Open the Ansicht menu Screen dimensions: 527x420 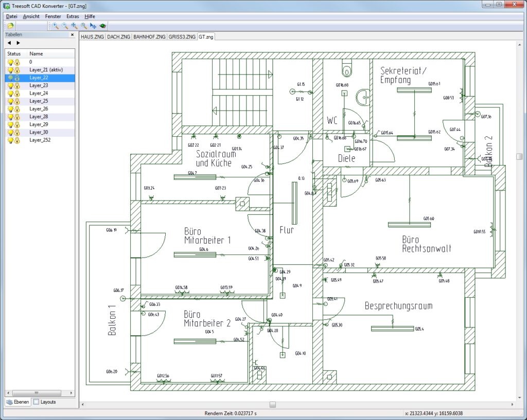[x=31, y=16]
